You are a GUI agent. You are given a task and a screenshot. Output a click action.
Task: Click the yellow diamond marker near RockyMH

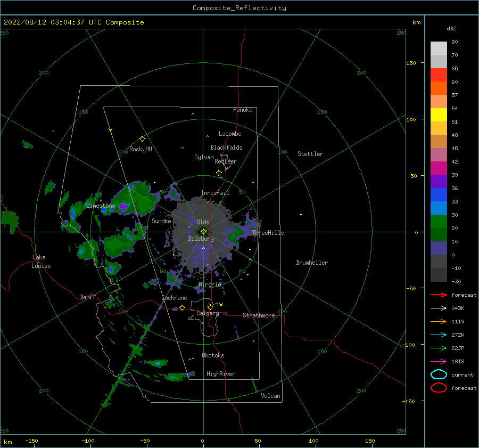[142, 139]
